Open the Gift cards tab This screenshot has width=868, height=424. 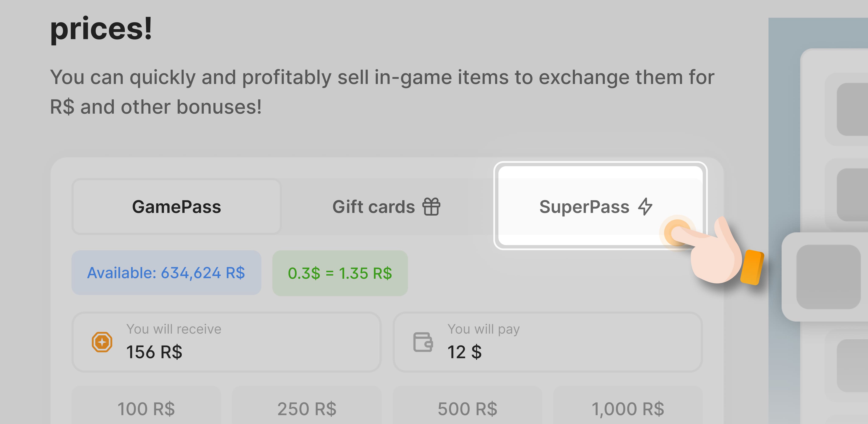[x=385, y=207]
